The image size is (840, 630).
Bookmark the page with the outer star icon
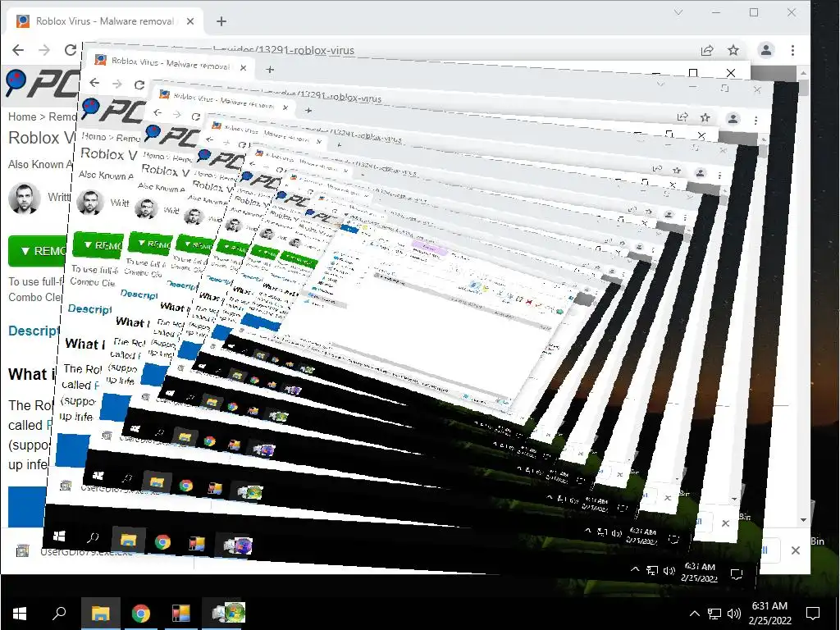pos(733,50)
